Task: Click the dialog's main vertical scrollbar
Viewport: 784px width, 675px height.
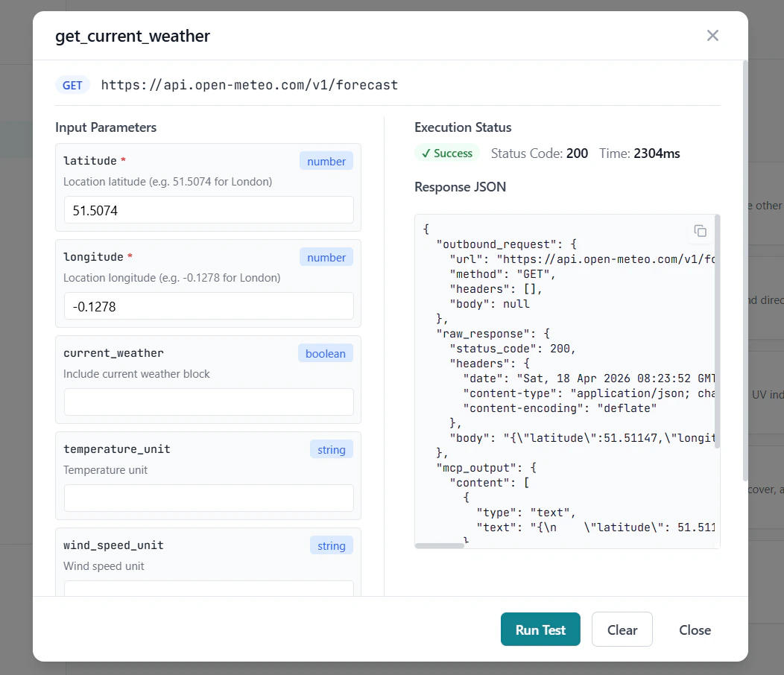Action: point(745,270)
